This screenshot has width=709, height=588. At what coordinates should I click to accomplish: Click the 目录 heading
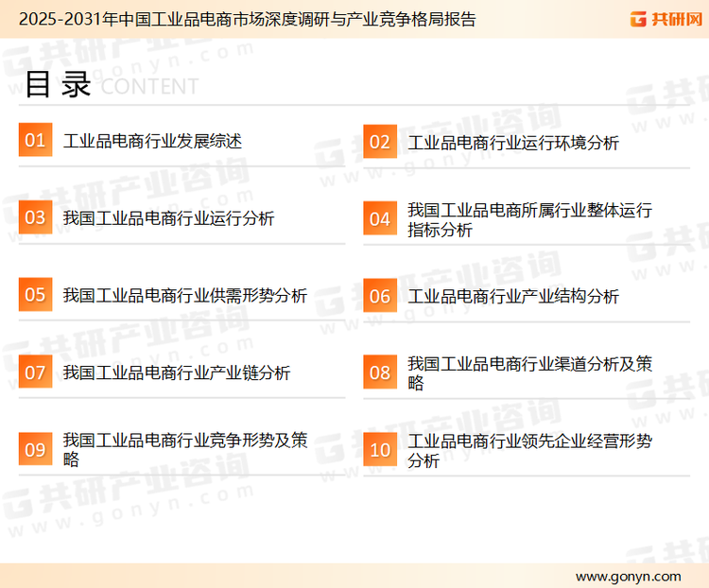coord(58,84)
